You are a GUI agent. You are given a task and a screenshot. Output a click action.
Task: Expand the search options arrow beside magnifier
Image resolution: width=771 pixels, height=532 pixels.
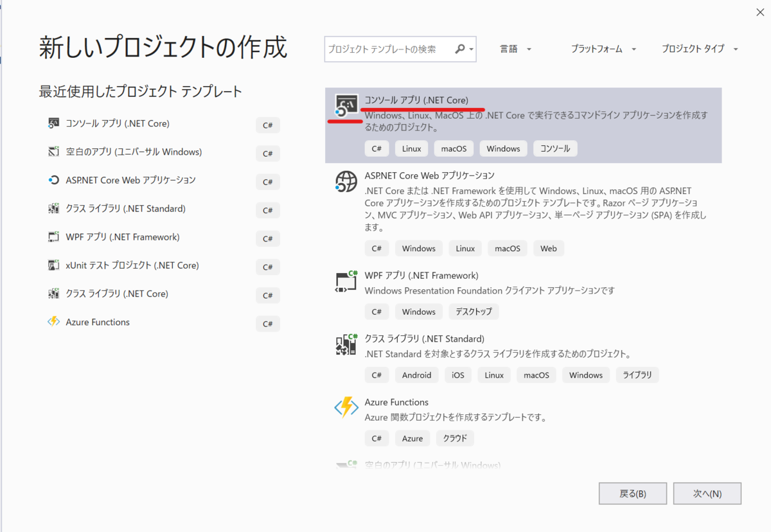(x=471, y=49)
